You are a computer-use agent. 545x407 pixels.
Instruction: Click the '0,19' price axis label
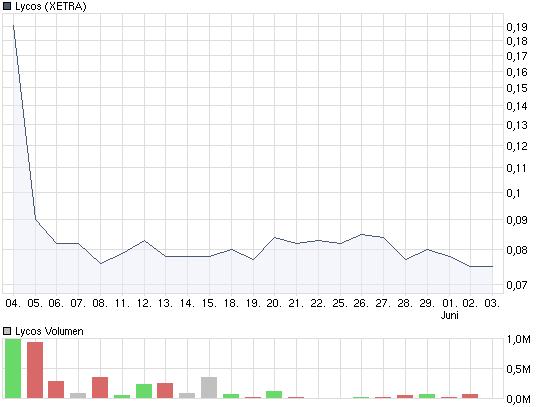(517, 27)
